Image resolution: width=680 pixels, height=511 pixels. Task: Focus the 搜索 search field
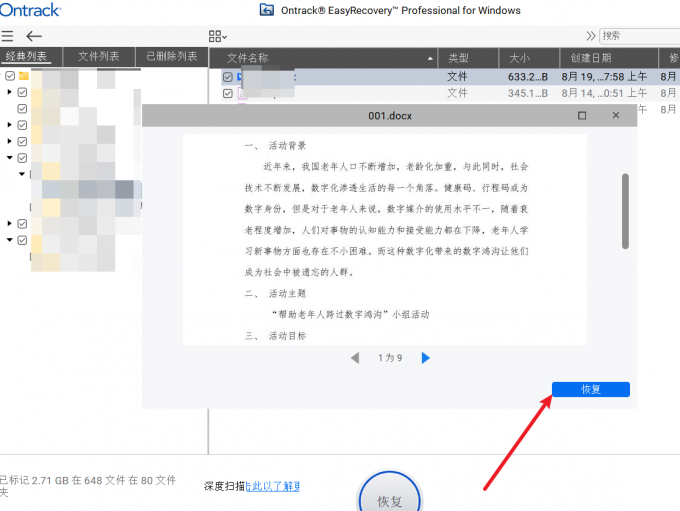pos(640,36)
